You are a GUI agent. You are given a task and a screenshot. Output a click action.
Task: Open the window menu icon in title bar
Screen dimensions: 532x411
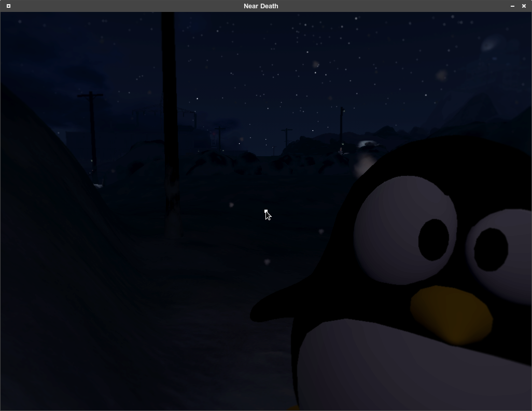tap(8, 6)
